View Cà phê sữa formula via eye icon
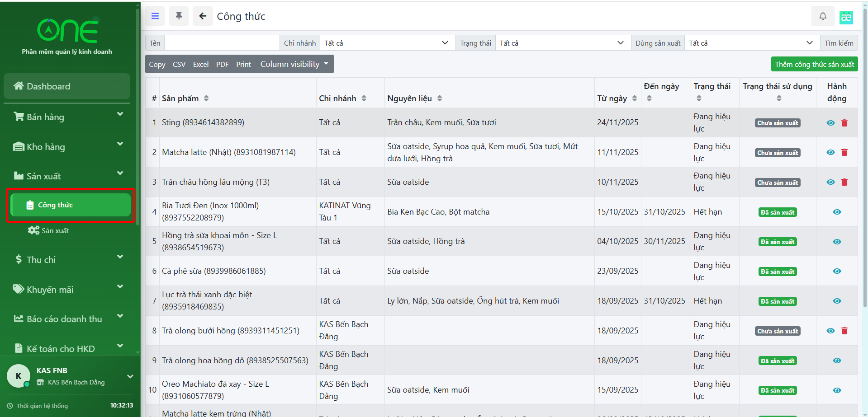 point(837,271)
